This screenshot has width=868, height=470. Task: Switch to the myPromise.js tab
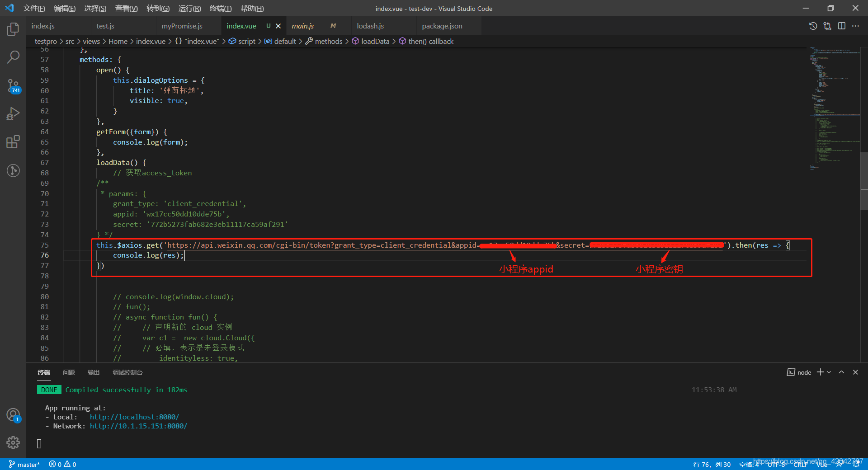pos(189,26)
